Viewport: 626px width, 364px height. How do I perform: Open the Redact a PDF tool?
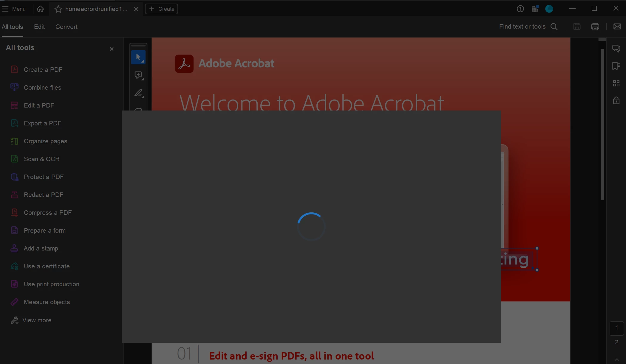(43, 195)
